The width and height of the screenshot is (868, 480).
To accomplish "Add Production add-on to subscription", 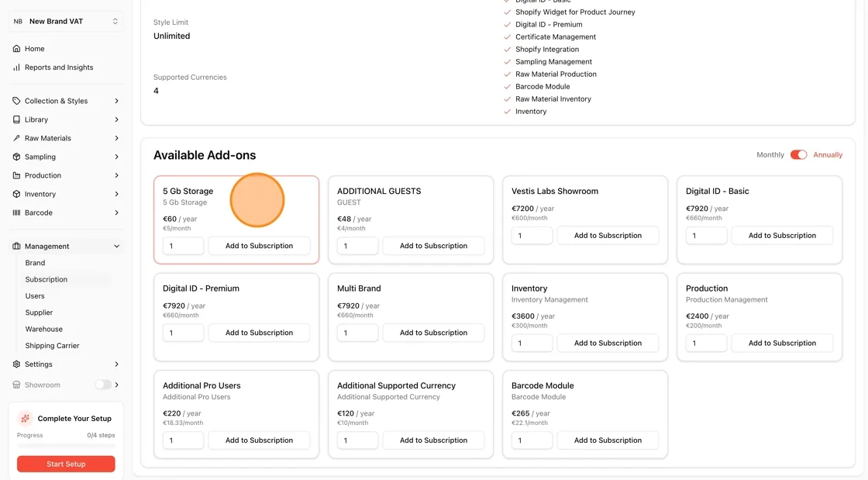I will [782, 344].
